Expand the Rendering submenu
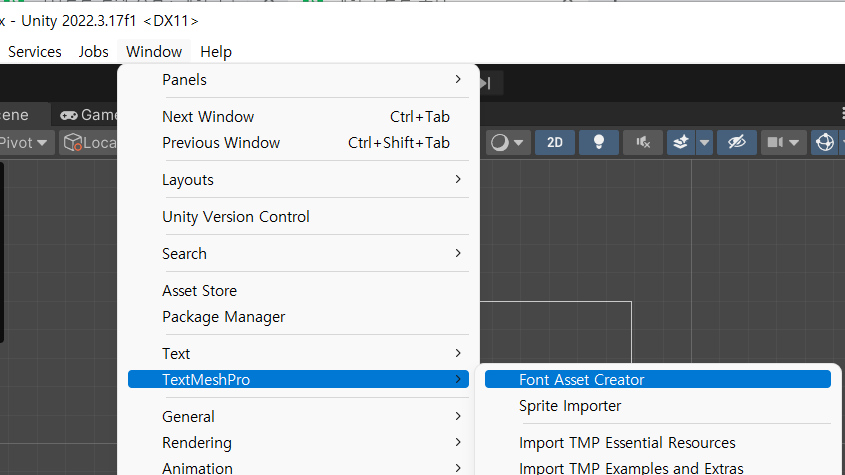Image resolution: width=845 pixels, height=475 pixels. [x=298, y=443]
